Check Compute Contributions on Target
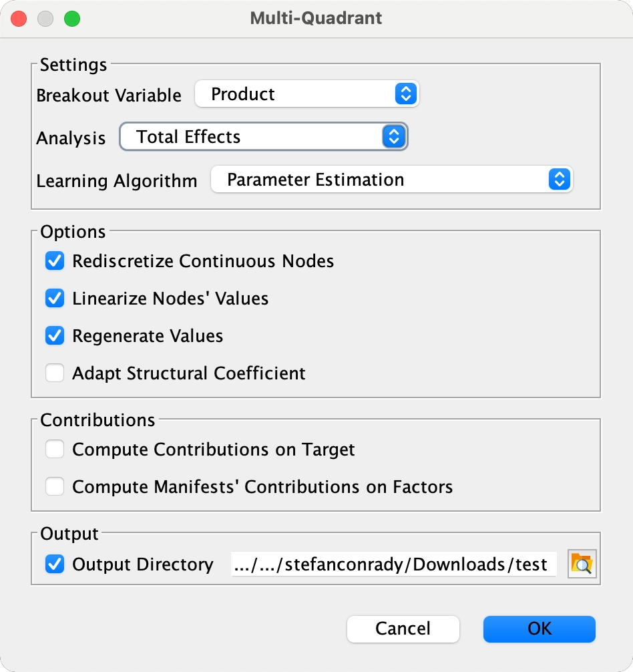The width and height of the screenshot is (633, 672). (x=55, y=450)
